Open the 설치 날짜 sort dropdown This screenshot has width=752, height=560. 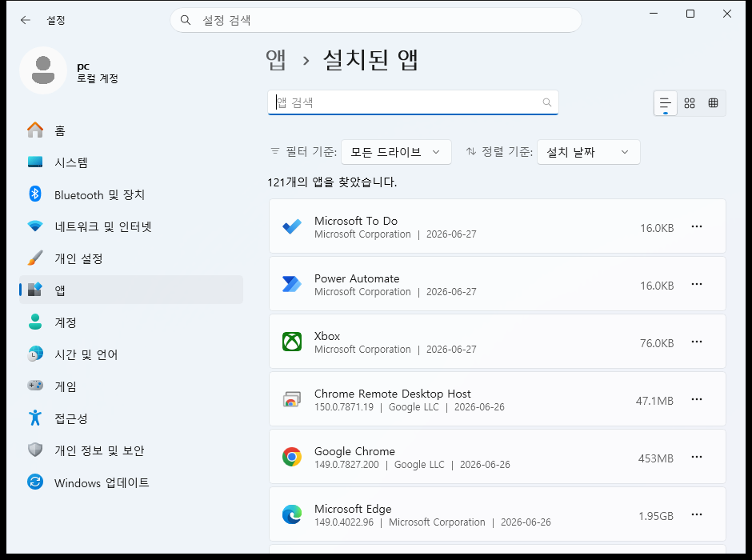pos(589,152)
